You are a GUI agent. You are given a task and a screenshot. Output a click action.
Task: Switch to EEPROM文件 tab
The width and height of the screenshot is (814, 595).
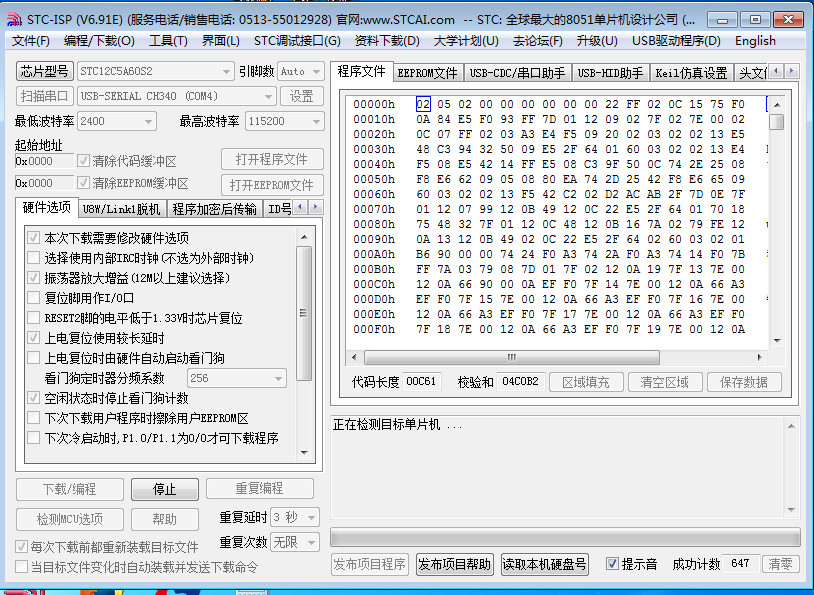[x=428, y=73]
